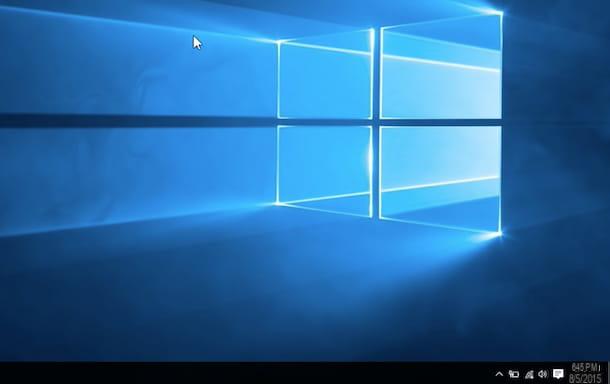Click the glowing bottom-right corner of the logo
Screen dimensions: 610x384
coord(500,233)
